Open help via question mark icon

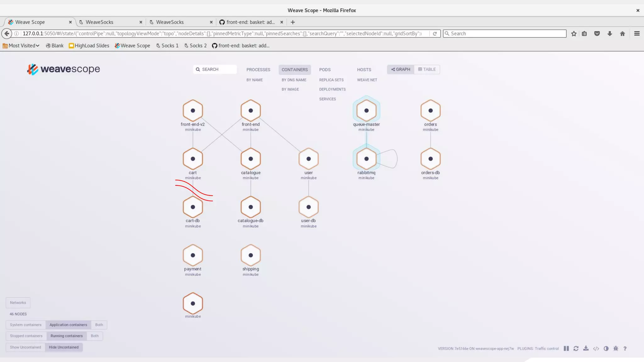pos(625,348)
